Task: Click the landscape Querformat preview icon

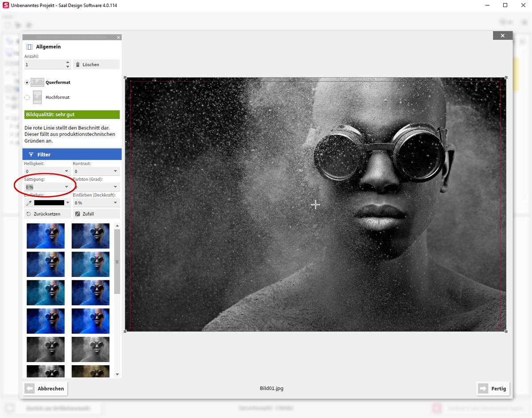Action: [x=37, y=82]
